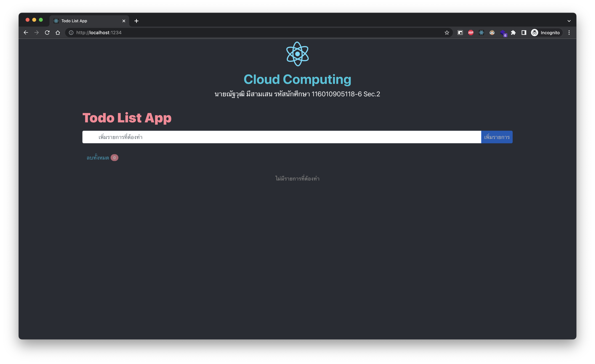Click the reload page icon
The height and width of the screenshot is (364, 595).
click(x=47, y=32)
